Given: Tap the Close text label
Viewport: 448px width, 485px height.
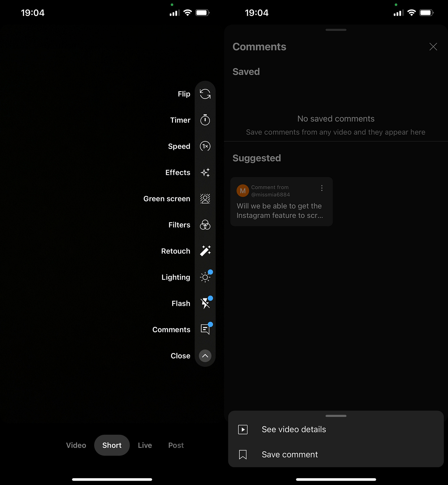Looking at the screenshot, I should click(x=180, y=356).
